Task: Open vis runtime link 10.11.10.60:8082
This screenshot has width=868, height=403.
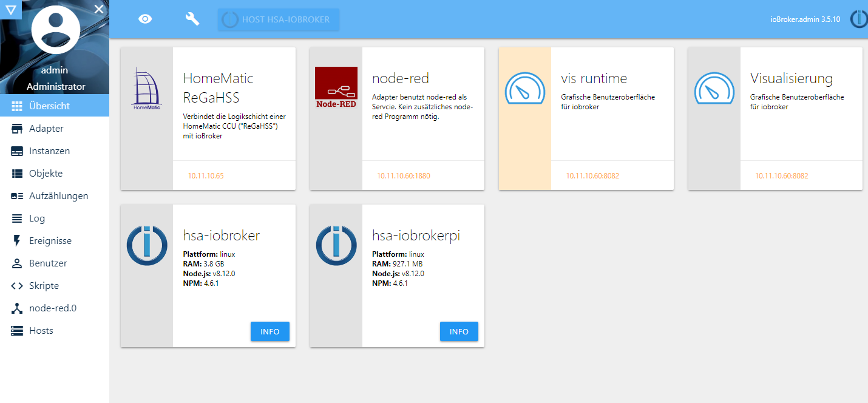Action: (592, 176)
